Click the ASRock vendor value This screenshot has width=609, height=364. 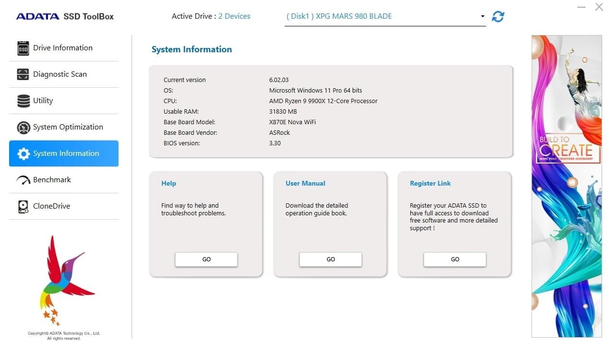279,133
